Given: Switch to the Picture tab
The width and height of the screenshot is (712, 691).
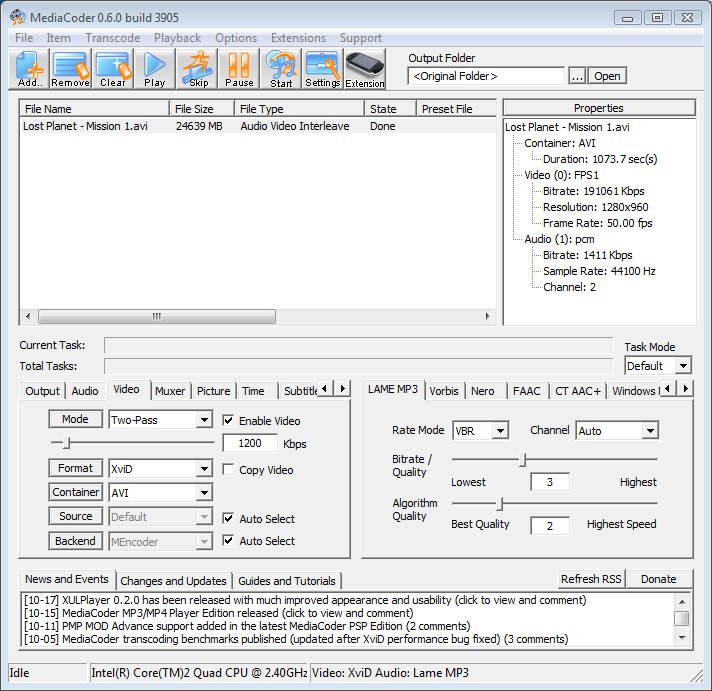Looking at the screenshot, I should (x=213, y=391).
